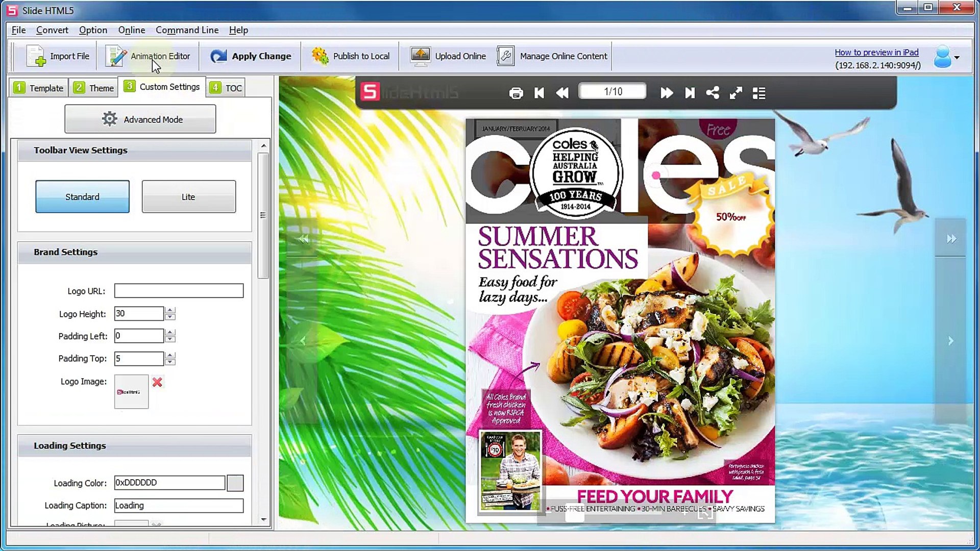Decrease Padding Left with down stepper

coord(170,339)
